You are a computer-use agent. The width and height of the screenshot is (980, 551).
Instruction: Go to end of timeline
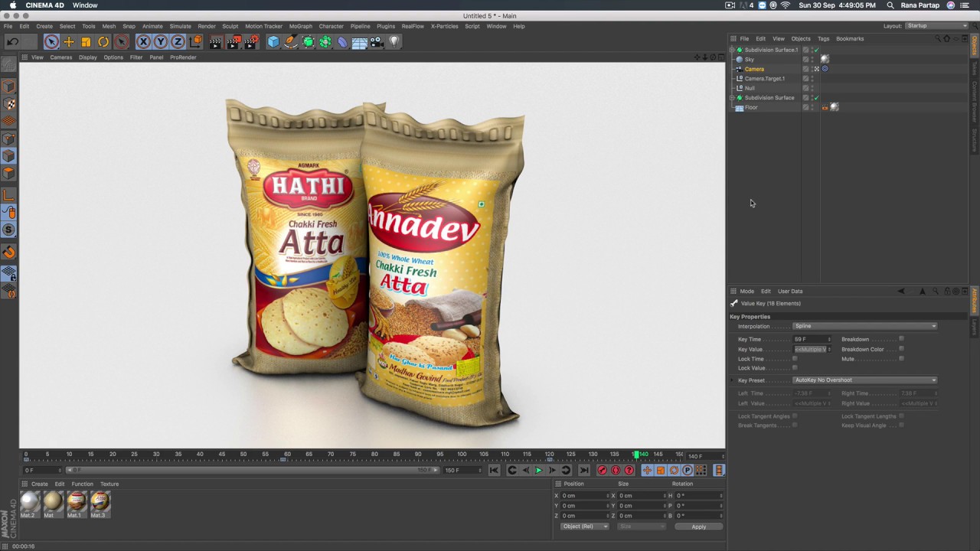click(x=583, y=470)
